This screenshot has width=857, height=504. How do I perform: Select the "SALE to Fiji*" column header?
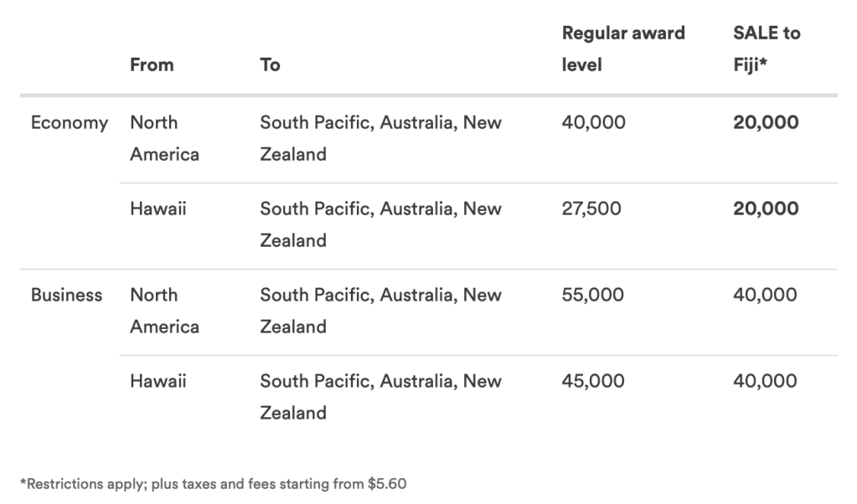coord(766,49)
